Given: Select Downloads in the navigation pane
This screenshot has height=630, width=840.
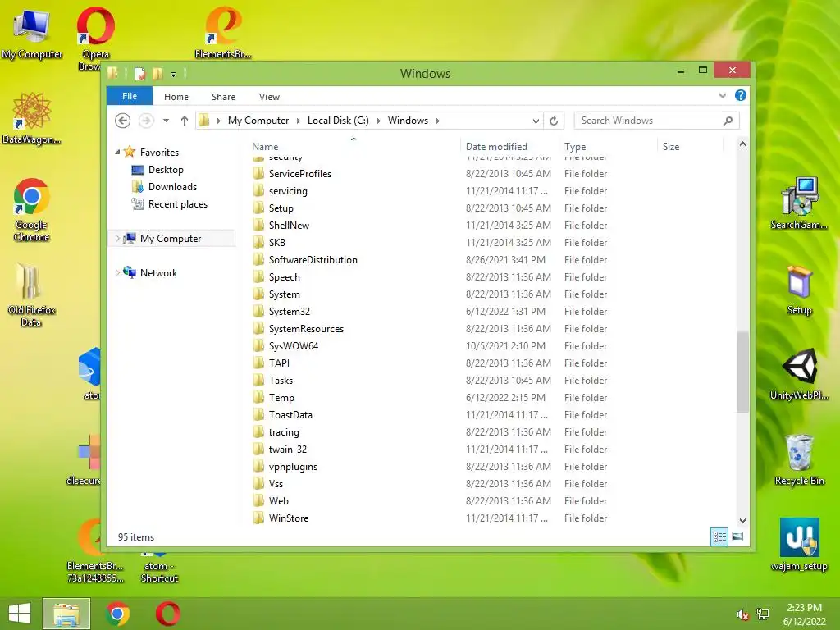Looking at the screenshot, I should coord(172,187).
